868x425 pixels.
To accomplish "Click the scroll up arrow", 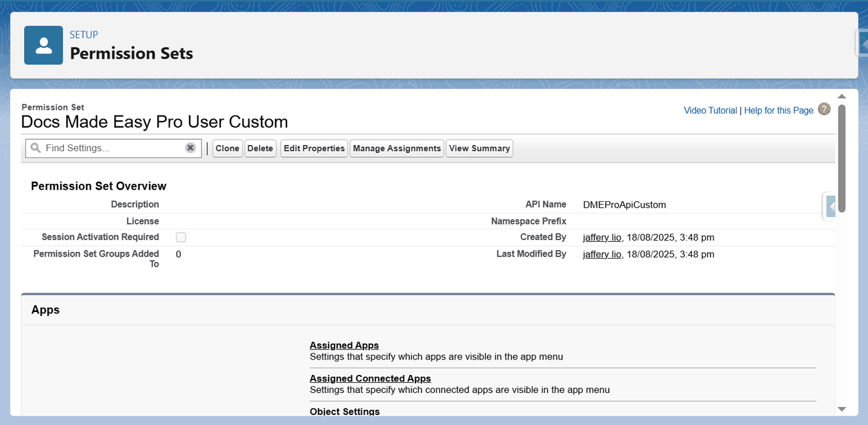I will [x=842, y=96].
